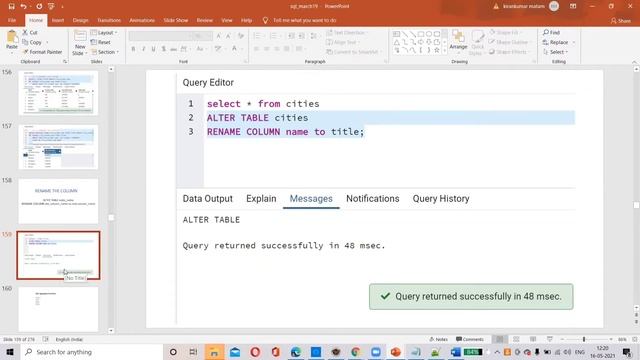This screenshot has width=640, height=360.
Task: Pick the rectangle shape in shapes gallery
Action: pos(420,34)
